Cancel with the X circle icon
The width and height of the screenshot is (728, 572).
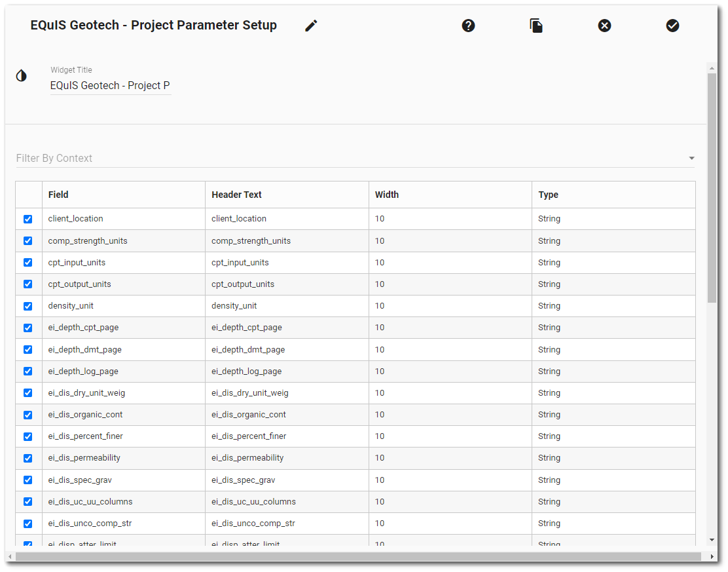(x=604, y=26)
